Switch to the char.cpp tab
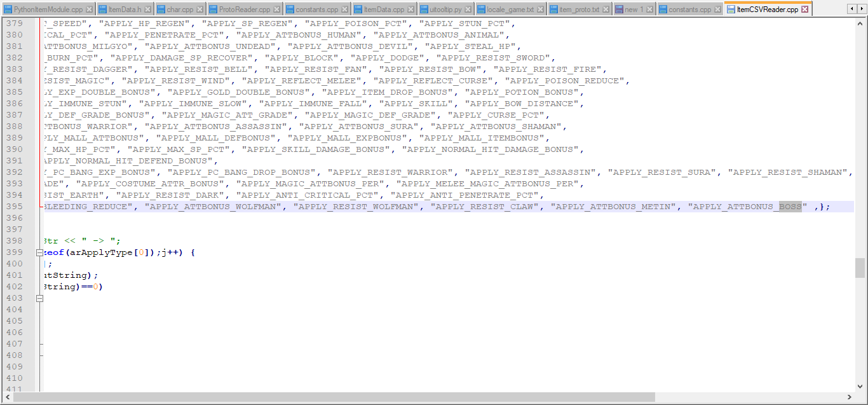Screen dimensions: 868x405 pos(180,10)
